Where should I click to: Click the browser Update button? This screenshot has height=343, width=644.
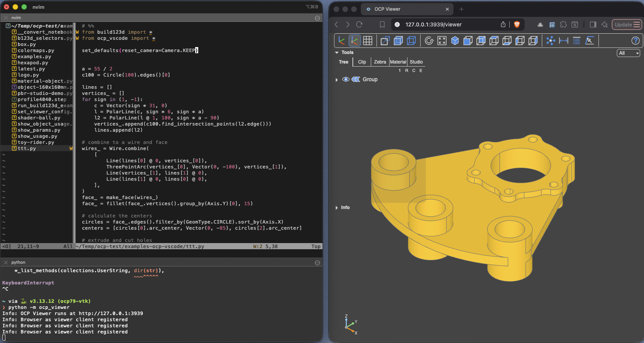point(627,24)
